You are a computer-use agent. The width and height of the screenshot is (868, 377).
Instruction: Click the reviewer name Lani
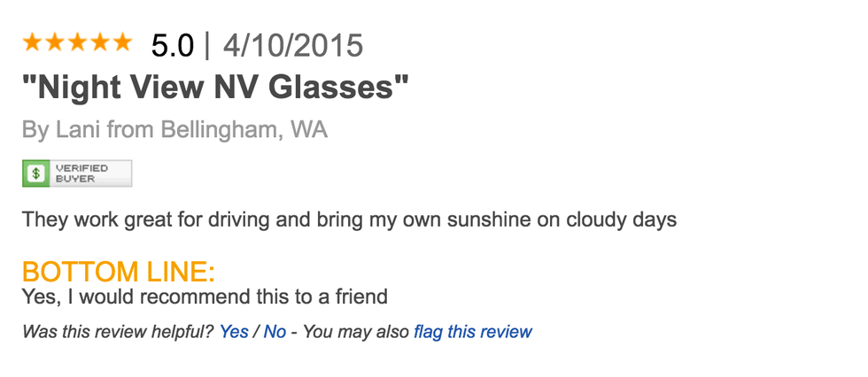pos(78,131)
